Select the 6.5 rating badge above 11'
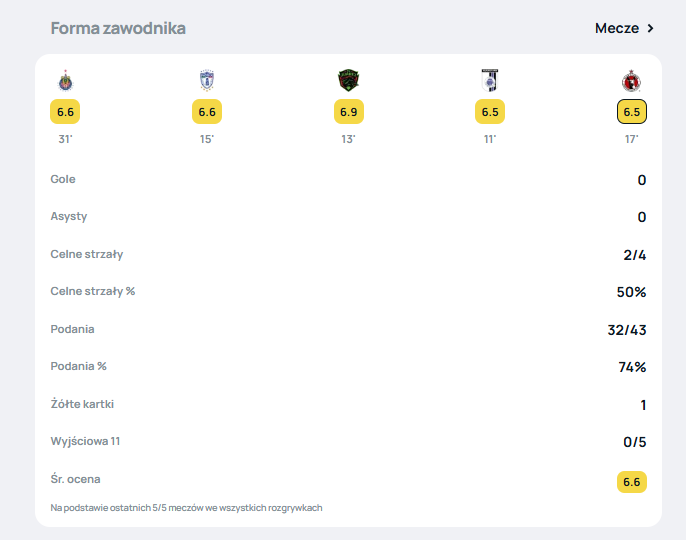 point(490,112)
